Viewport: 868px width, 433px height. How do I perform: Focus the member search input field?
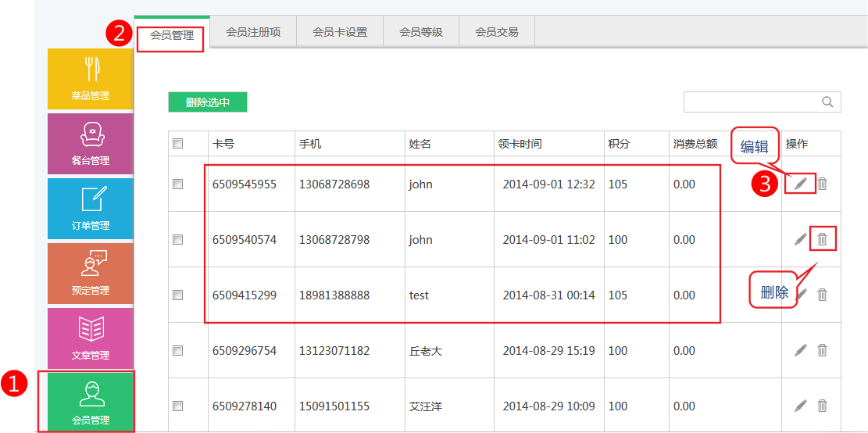tap(750, 102)
